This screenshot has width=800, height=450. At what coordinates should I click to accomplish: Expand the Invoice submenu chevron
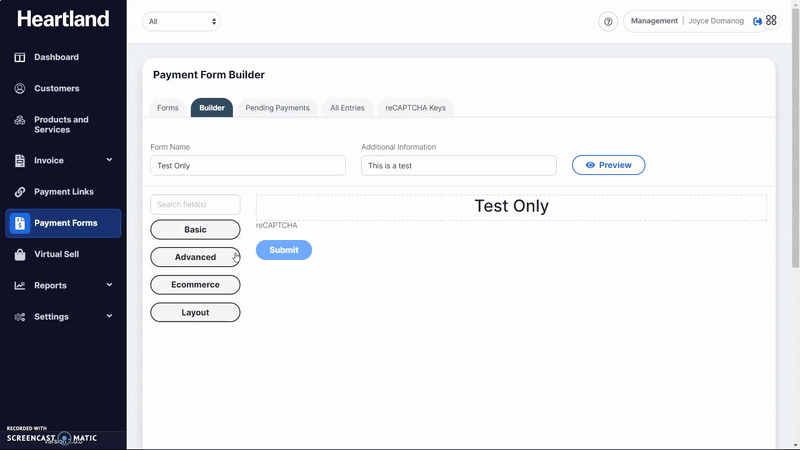pos(109,160)
